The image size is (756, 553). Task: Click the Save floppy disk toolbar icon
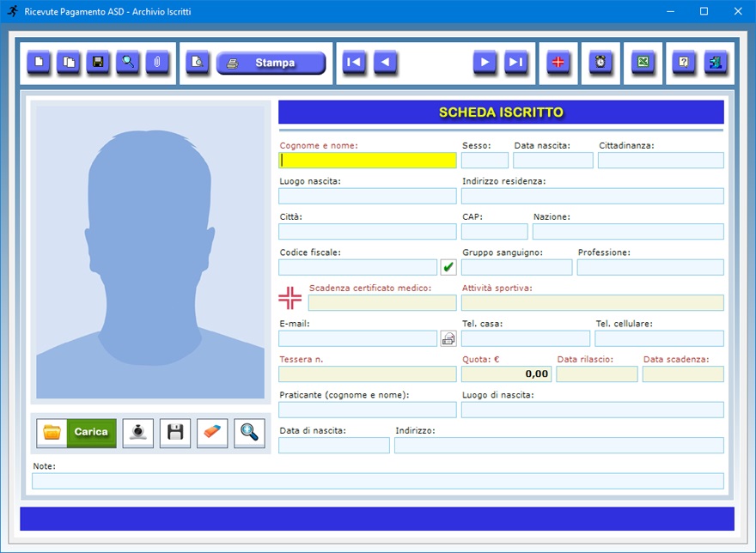98,62
